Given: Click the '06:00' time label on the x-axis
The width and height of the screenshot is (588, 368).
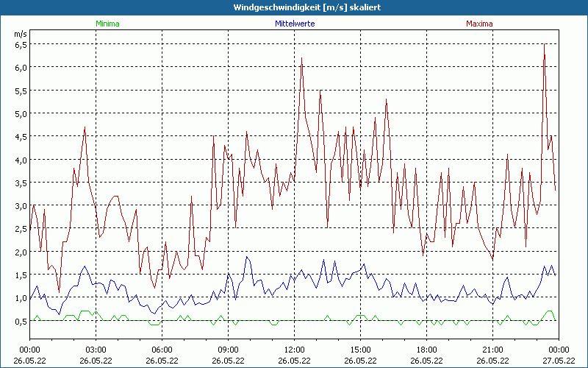Looking at the screenshot, I should (162, 350).
